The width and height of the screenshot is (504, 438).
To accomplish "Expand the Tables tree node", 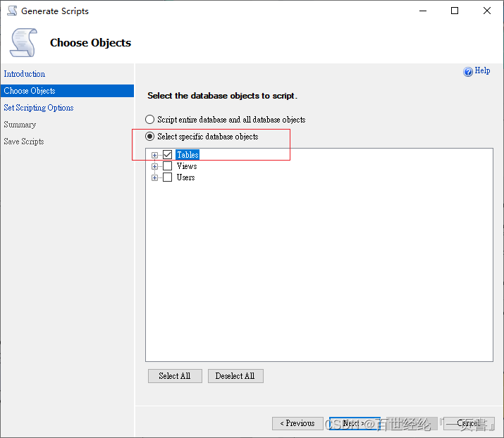I will point(154,155).
